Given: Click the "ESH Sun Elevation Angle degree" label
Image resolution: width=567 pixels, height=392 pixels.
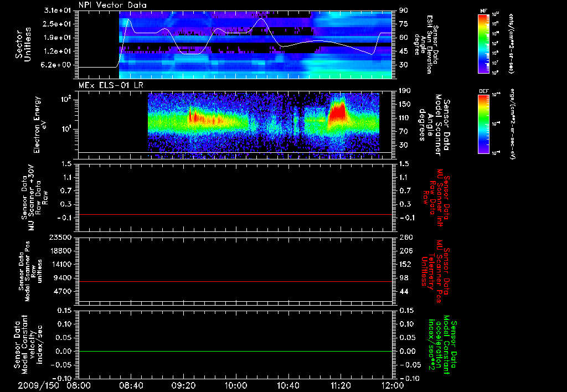Looking at the screenshot, I should pyautogui.click(x=426, y=44).
